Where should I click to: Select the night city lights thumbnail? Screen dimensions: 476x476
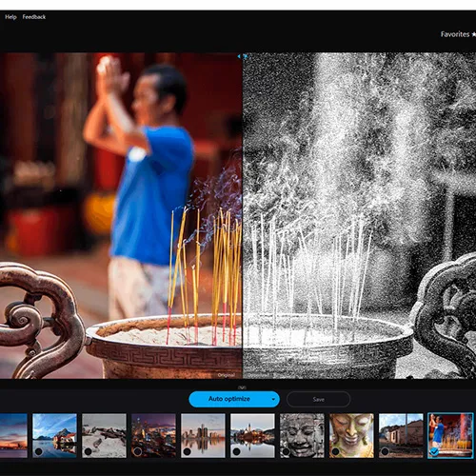point(153,435)
